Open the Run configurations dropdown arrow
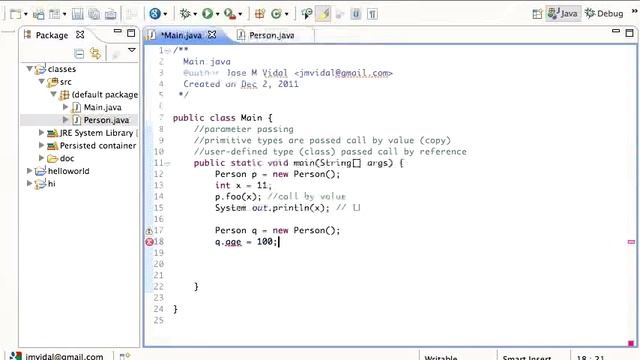Viewport: 640px width, 360px height. tap(218, 14)
